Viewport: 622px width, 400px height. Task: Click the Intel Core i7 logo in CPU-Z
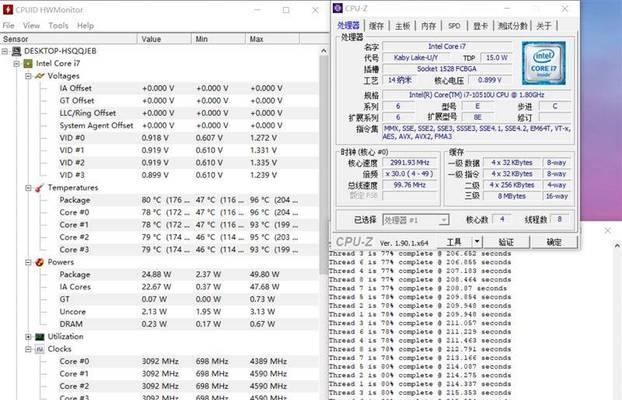pyautogui.click(x=543, y=63)
